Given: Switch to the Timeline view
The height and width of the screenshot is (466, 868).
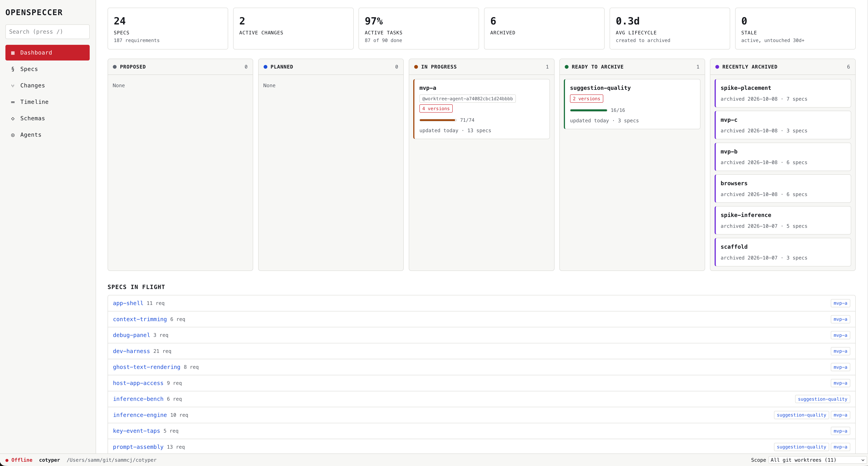Looking at the screenshot, I should point(47,102).
